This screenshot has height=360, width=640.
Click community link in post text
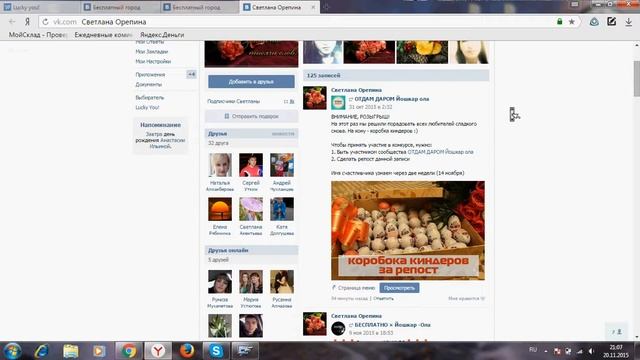tap(440, 152)
